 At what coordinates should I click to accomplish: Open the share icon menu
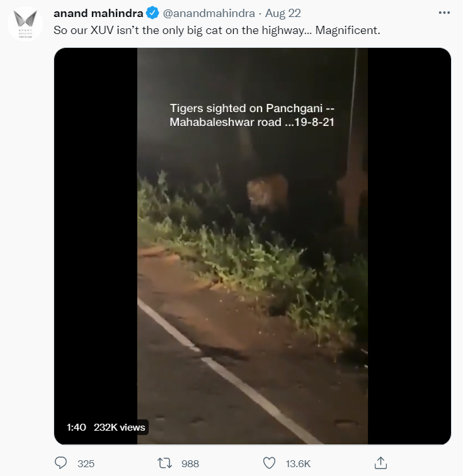tap(380, 463)
